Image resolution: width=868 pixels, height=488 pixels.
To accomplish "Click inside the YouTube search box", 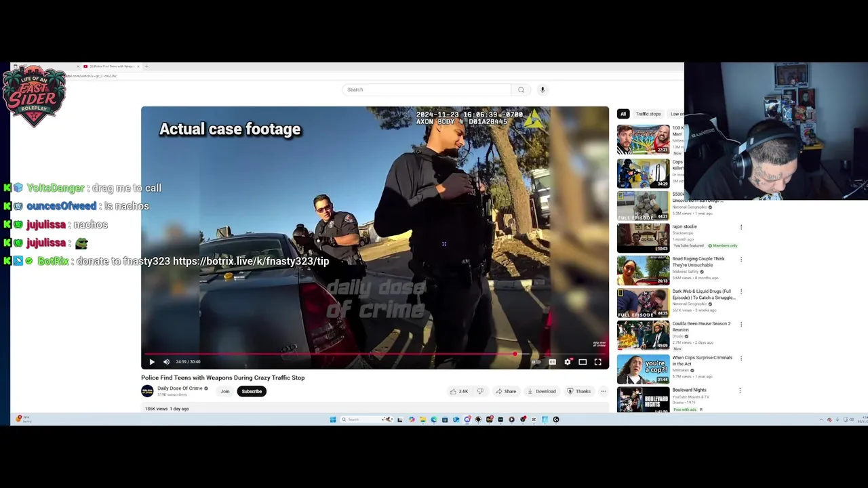I will (427, 89).
